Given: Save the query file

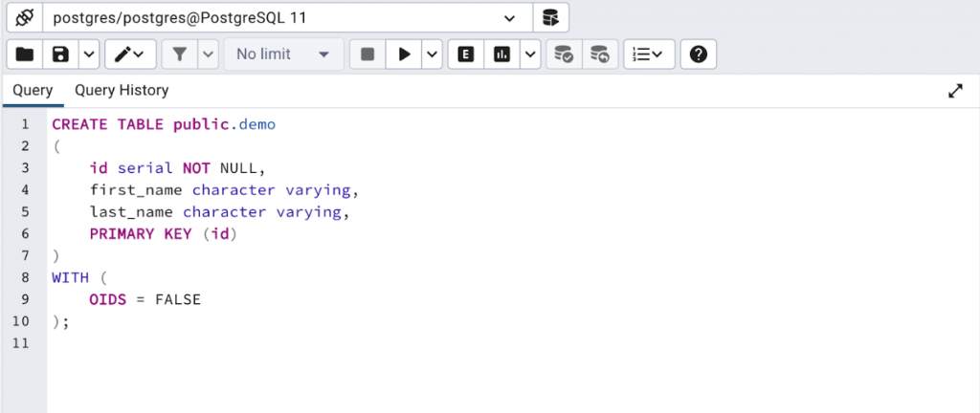Looking at the screenshot, I should tap(60, 54).
